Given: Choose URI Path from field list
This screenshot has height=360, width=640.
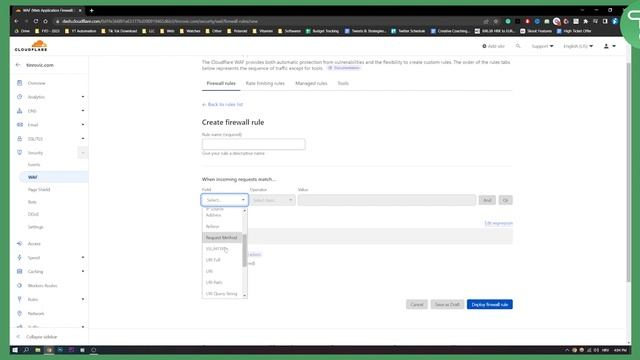Looking at the screenshot, I should pyautogui.click(x=222, y=282).
